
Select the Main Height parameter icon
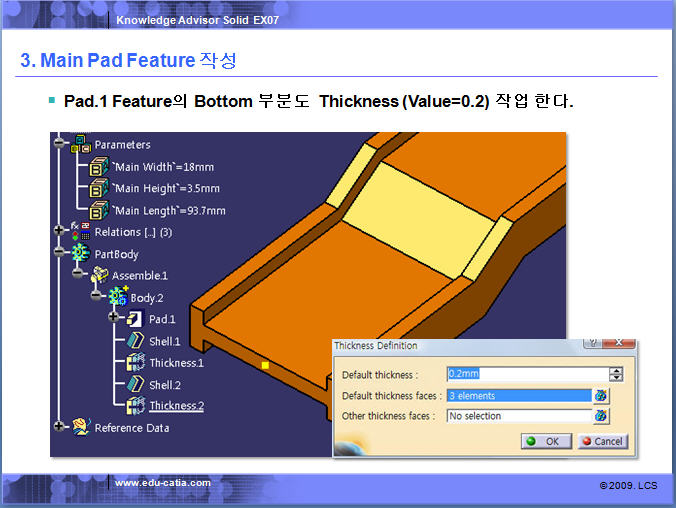point(99,188)
